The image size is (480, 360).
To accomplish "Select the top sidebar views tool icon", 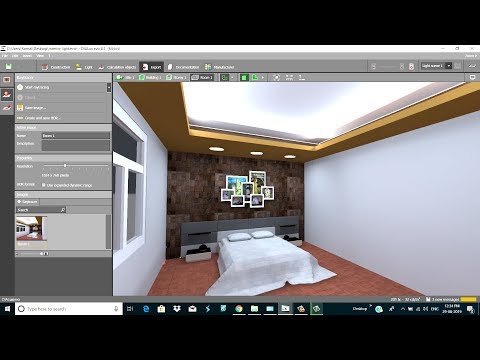I will point(7,80).
